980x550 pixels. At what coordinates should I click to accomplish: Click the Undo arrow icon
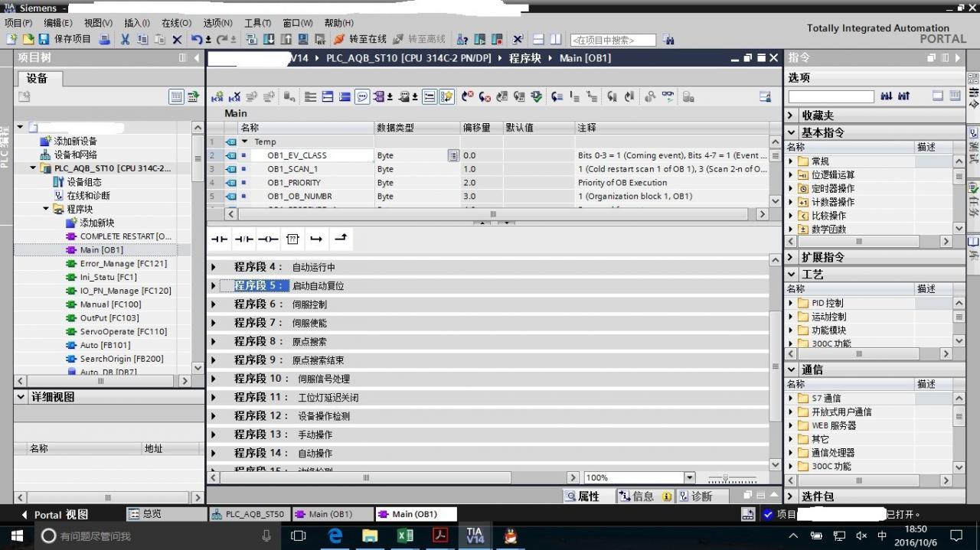coord(197,39)
